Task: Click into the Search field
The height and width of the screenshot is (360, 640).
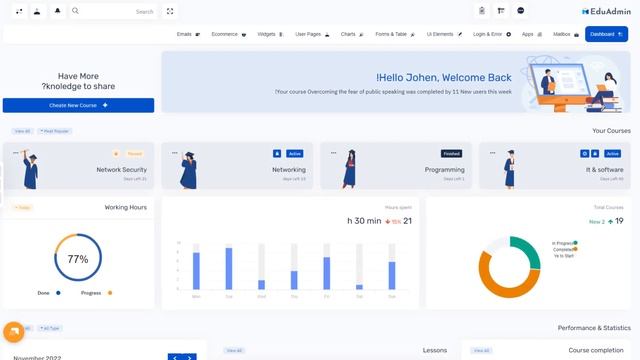Action: click(x=114, y=11)
